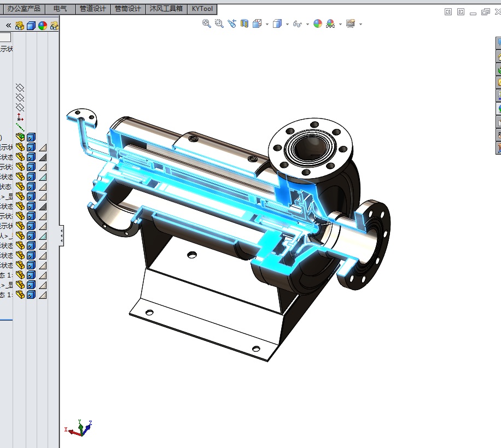Click the Previous View icon
The height and width of the screenshot is (448, 501).
(232, 23)
